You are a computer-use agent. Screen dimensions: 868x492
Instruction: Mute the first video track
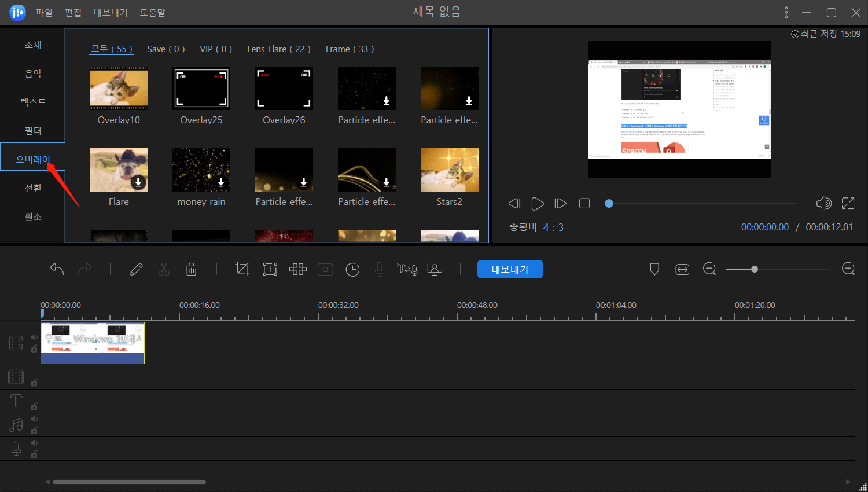point(34,337)
